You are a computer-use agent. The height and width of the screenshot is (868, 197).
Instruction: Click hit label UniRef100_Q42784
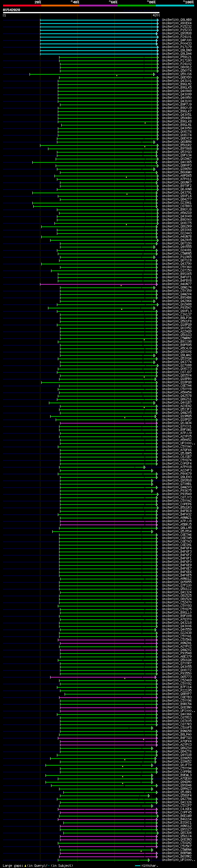click(x=177, y=799)
